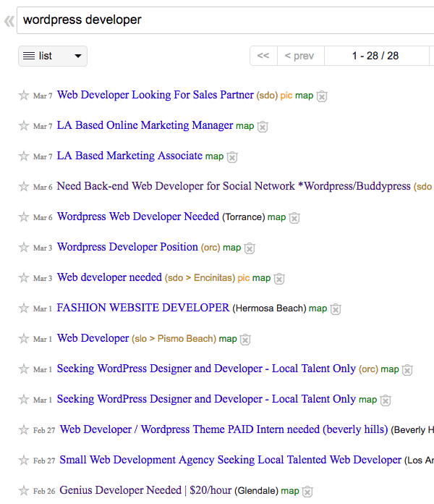
Task: Star the Wordpress Web Developer Needed listing
Action: coord(24,217)
